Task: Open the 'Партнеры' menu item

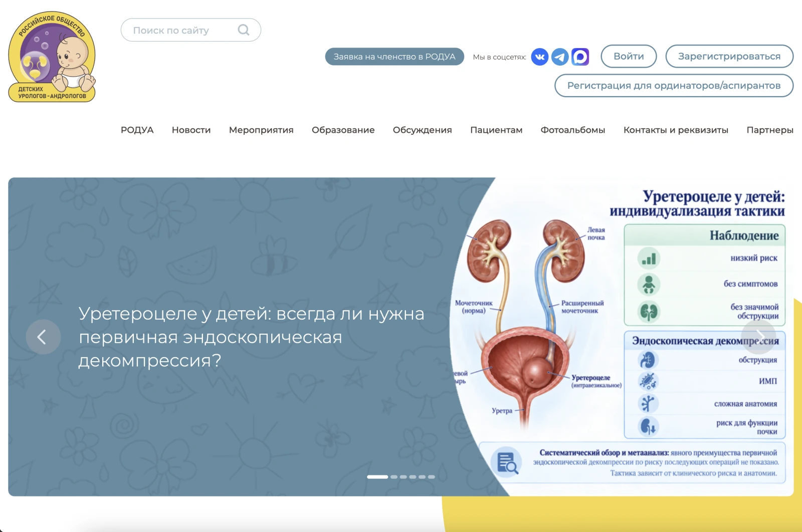Action: click(x=770, y=130)
